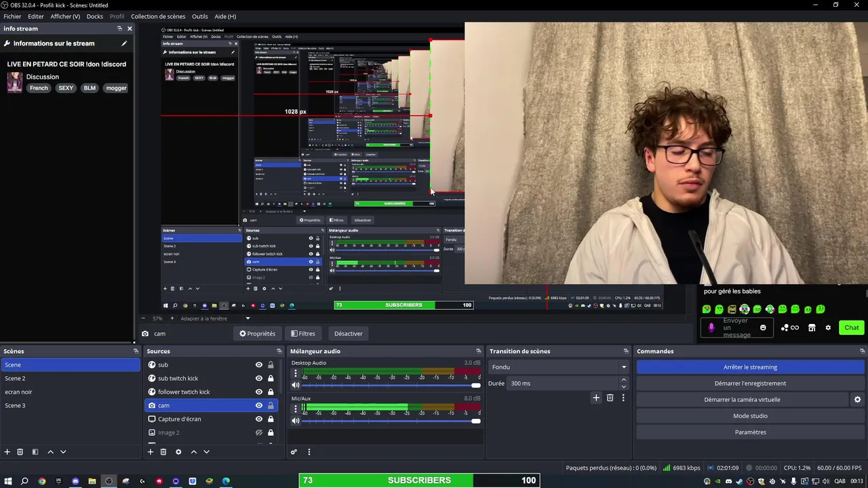Open the Fichier menu

point(12,16)
